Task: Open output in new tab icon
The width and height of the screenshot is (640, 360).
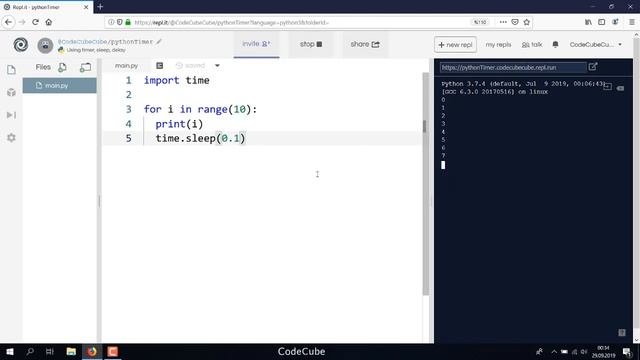Action: pyautogui.click(x=593, y=67)
